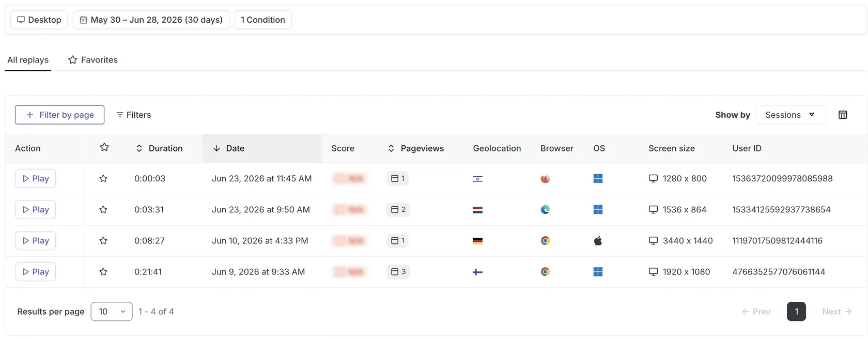Click the Netherlands flag in 0:03:31 session row
The image size is (868, 339).
click(478, 210)
